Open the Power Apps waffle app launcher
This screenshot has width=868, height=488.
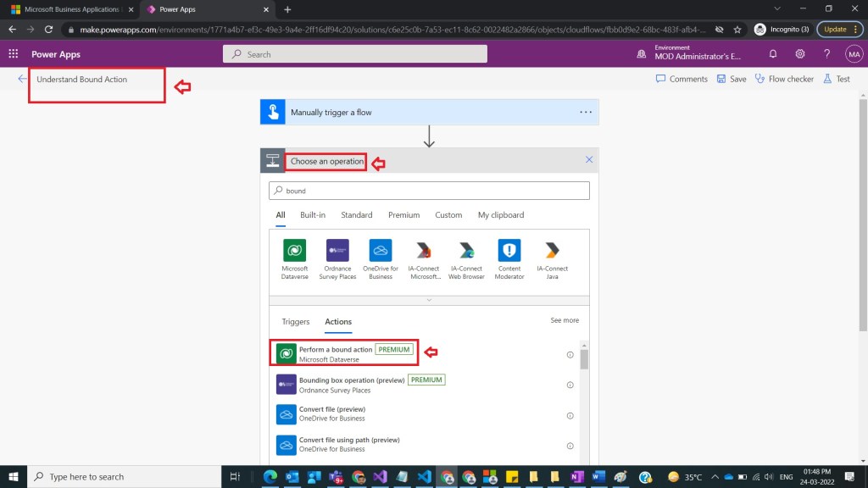[x=14, y=53]
